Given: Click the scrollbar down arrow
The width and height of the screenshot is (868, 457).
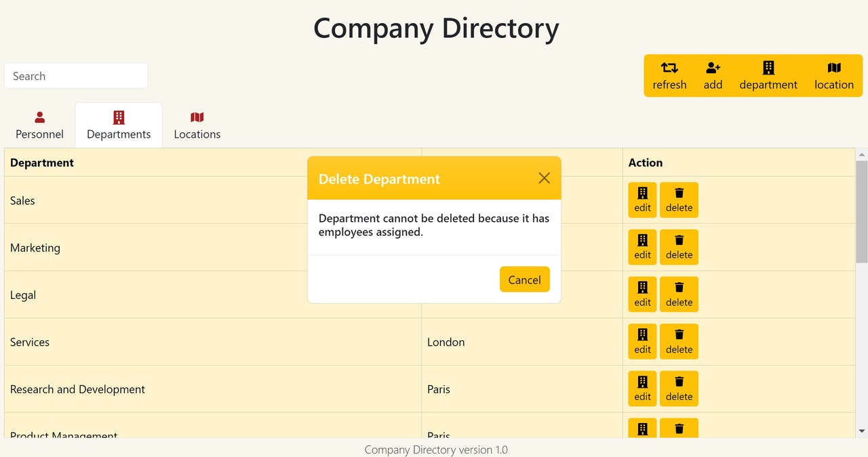Looking at the screenshot, I should point(862,431).
